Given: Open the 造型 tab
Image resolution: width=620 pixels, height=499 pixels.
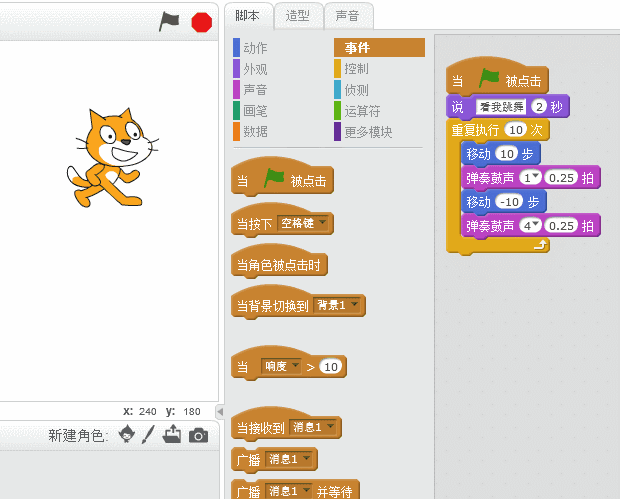Looking at the screenshot, I should tap(297, 16).
